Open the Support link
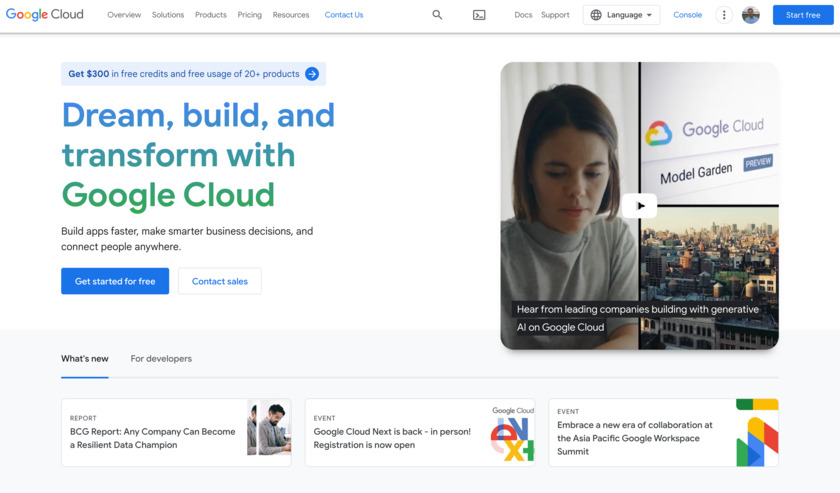Viewport: 840px width, 493px height. [x=555, y=15]
